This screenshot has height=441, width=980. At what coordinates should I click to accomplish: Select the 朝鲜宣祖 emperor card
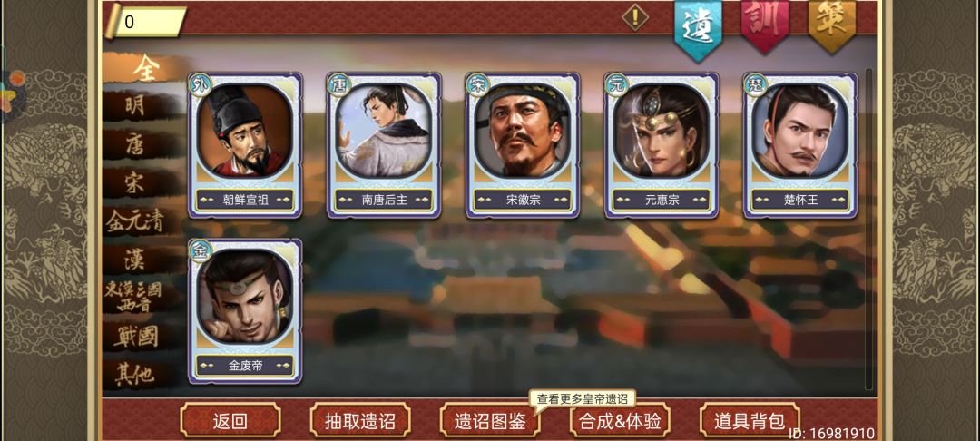[x=245, y=145]
